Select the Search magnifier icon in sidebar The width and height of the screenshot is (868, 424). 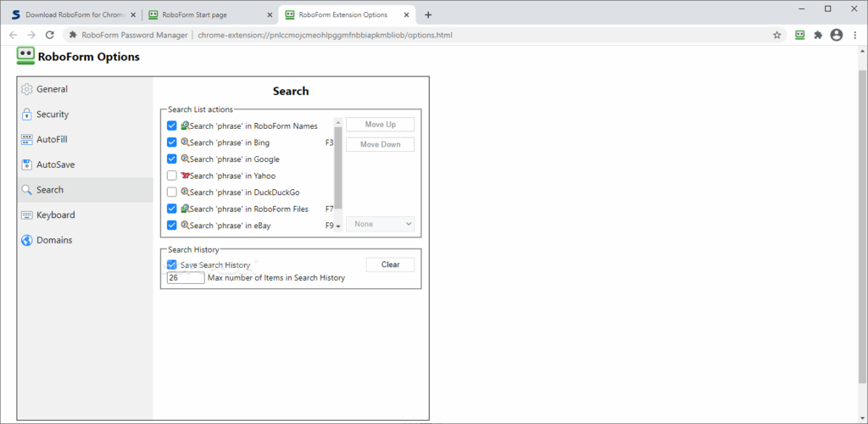pyautogui.click(x=26, y=190)
